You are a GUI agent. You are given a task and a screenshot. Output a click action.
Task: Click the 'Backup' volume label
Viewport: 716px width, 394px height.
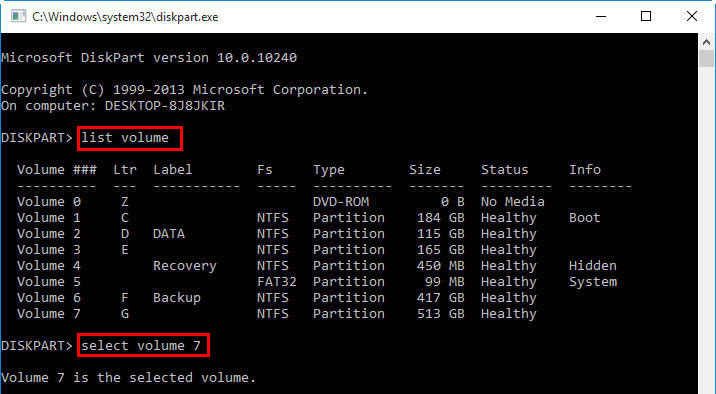[177, 298]
